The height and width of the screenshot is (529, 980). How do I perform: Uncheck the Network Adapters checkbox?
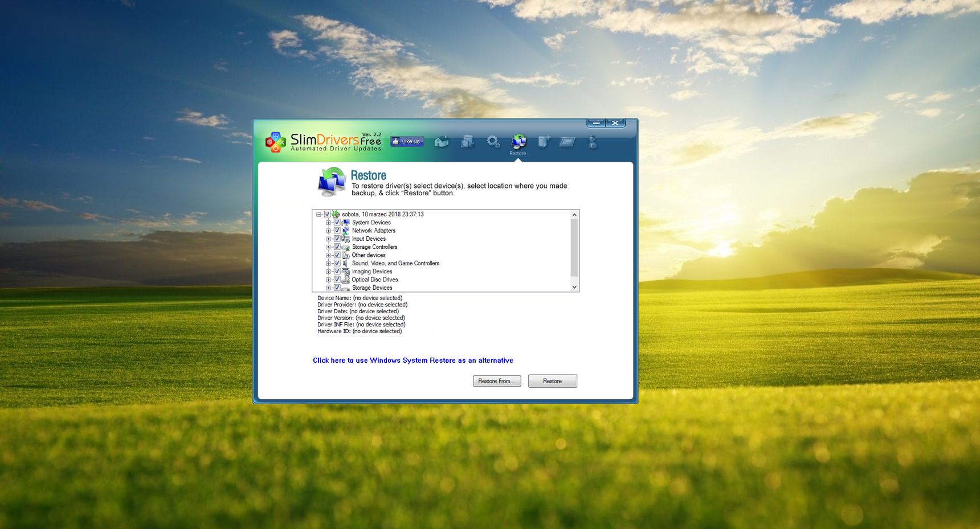(337, 231)
